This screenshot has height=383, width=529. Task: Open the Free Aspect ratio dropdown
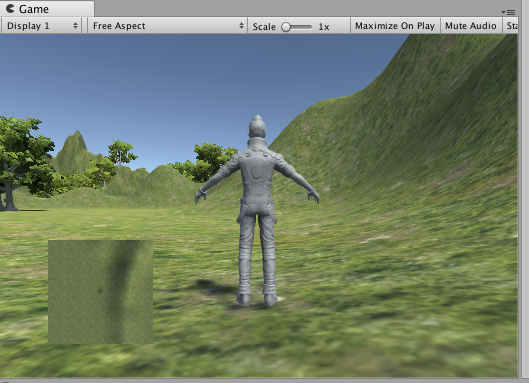click(x=167, y=26)
